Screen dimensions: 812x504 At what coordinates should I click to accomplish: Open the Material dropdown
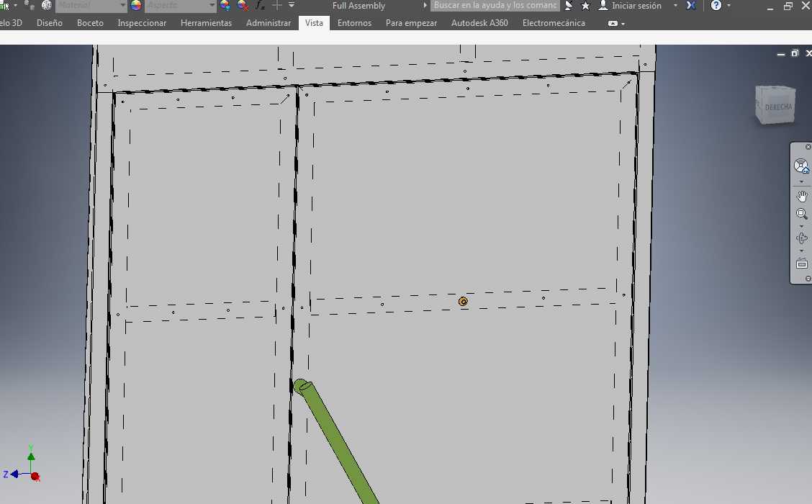point(91,6)
